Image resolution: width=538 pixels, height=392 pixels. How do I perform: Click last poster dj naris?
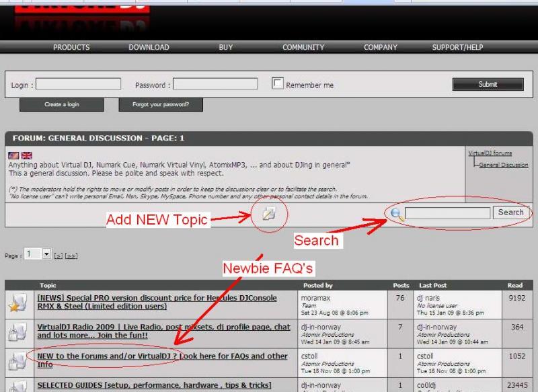(428, 298)
